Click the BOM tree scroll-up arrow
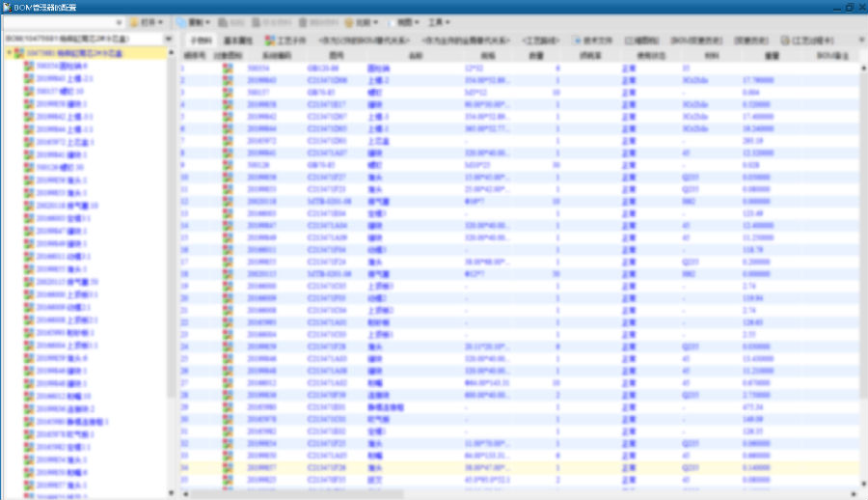Screen dimensions: 868x500 point(171,52)
